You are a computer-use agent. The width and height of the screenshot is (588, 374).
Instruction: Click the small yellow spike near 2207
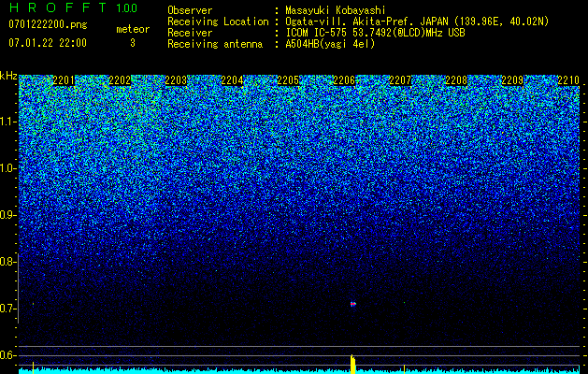[404, 368]
